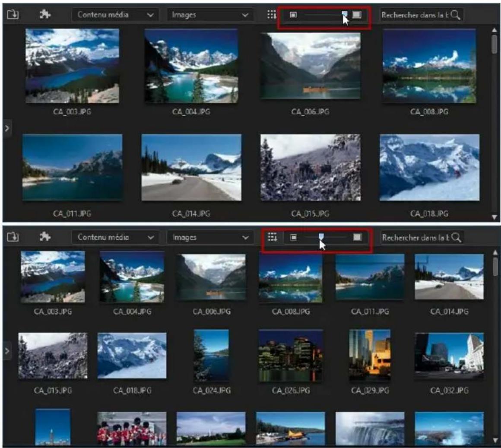Click the puzzle-piece plugin icon in lower panel

(44, 237)
